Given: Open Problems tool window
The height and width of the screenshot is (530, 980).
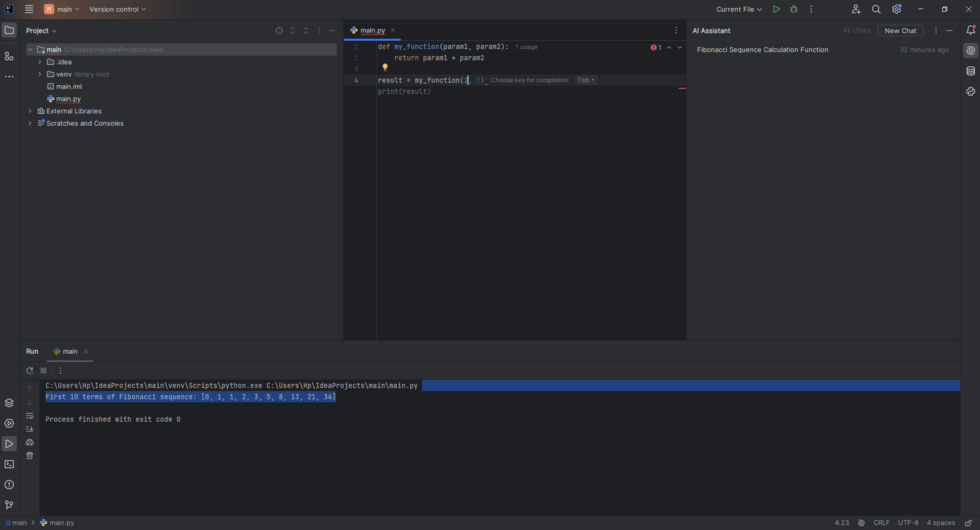Looking at the screenshot, I should [x=9, y=484].
